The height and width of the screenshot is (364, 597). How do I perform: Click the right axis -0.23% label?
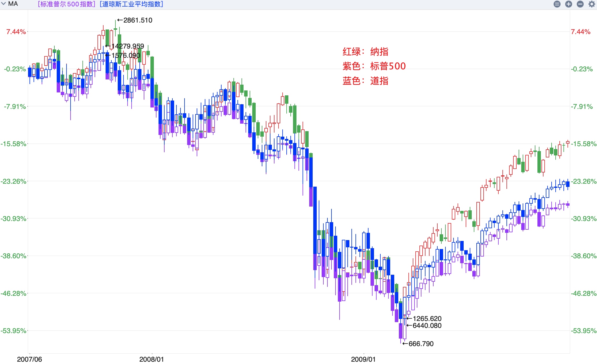582,69
